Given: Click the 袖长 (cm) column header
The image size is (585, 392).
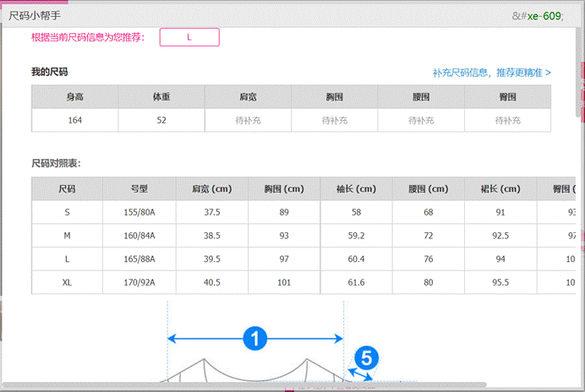Looking at the screenshot, I should click(x=356, y=189).
